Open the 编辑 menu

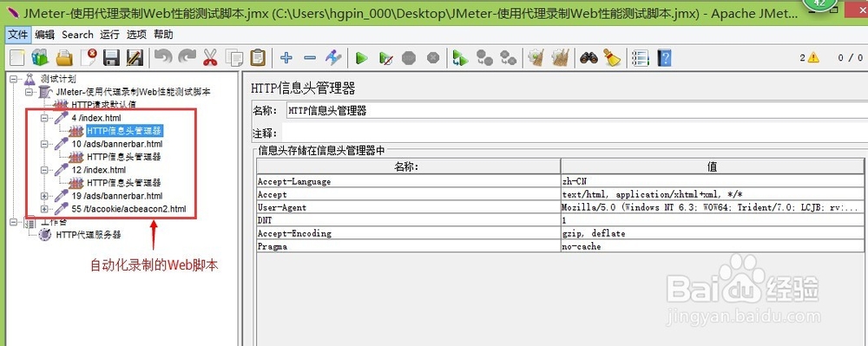[44, 35]
